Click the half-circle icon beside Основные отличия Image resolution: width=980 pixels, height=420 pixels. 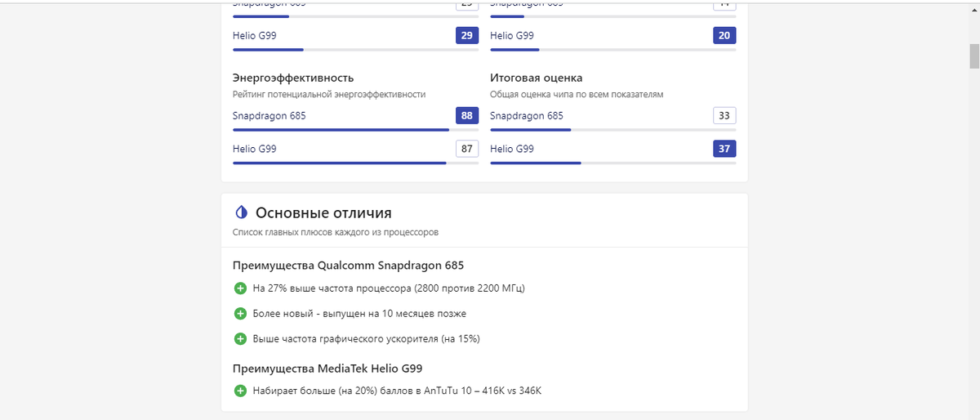pos(241,212)
